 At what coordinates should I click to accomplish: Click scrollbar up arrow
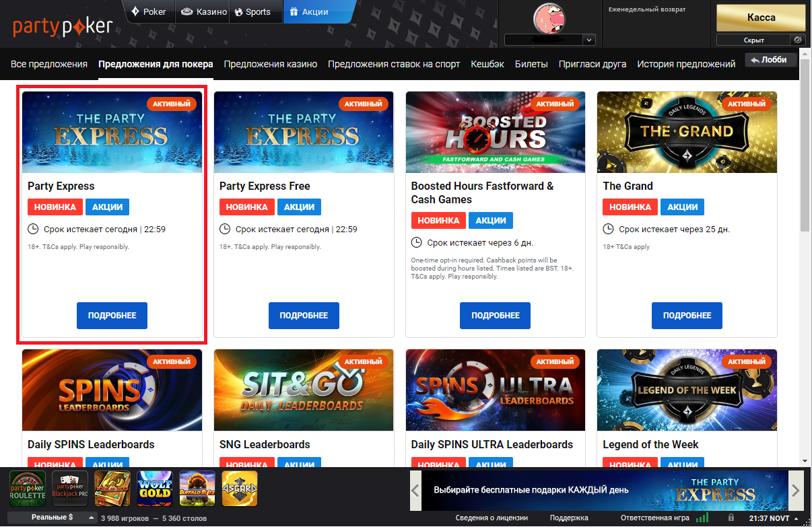pyautogui.click(x=805, y=53)
